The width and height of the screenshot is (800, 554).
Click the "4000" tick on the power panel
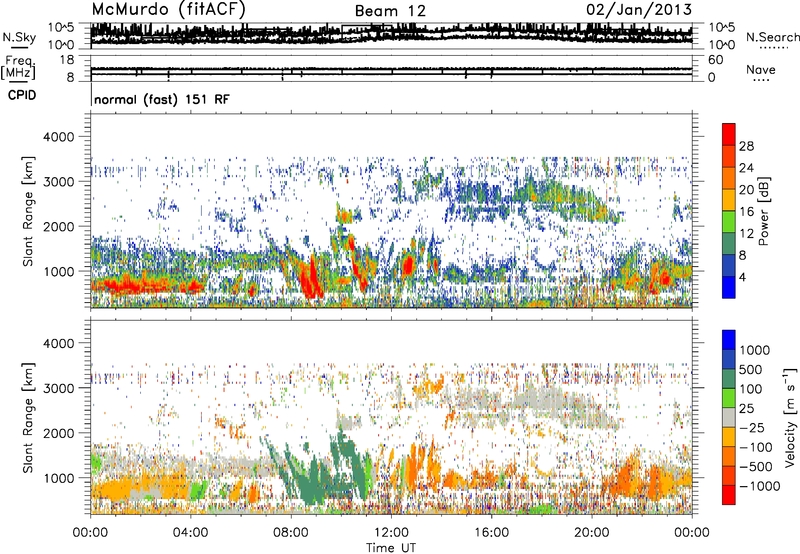click(59, 137)
